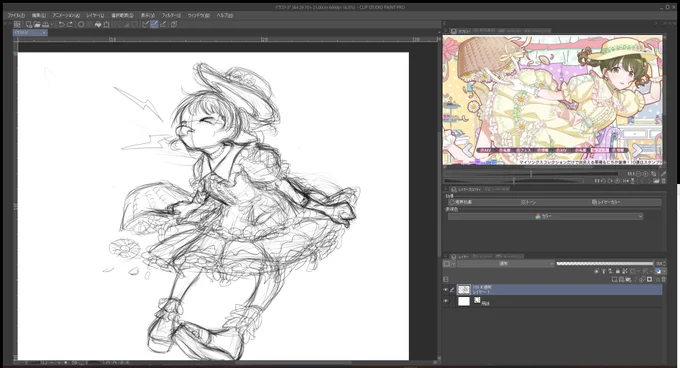Open the フィルター (Filter) menu
The width and height of the screenshot is (680, 368).
pos(171,15)
